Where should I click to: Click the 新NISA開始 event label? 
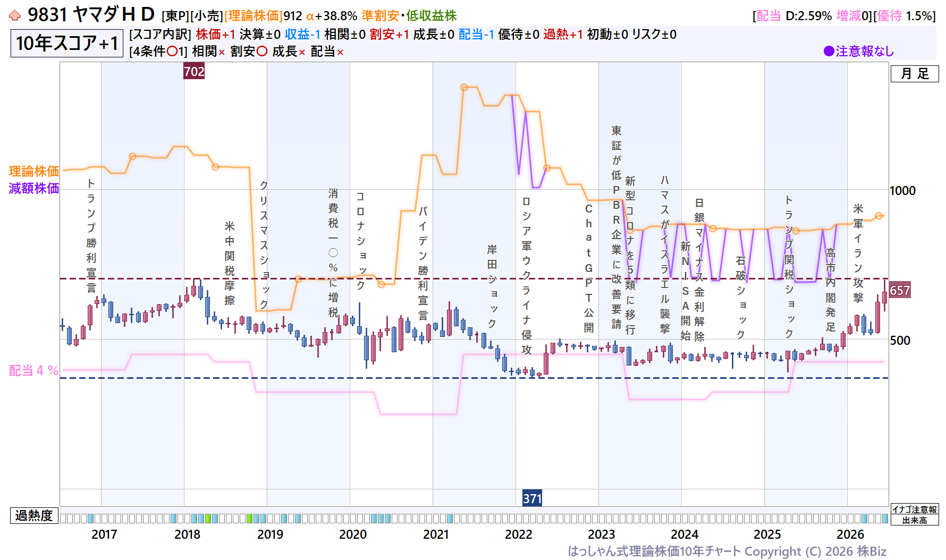[686, 291]
